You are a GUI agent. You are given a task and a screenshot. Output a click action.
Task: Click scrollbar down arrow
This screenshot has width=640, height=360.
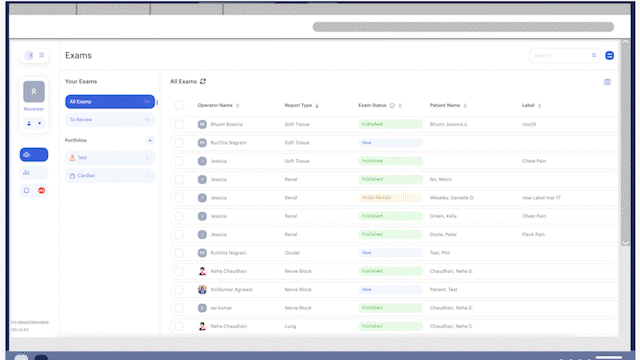[625, 242]
